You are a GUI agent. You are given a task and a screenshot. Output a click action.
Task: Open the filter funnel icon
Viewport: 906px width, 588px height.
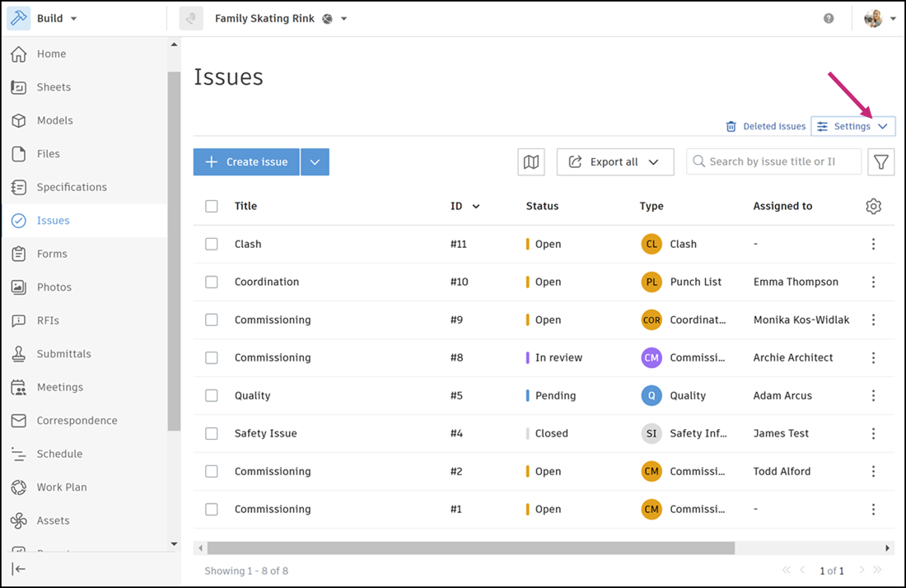click(880, 161)
